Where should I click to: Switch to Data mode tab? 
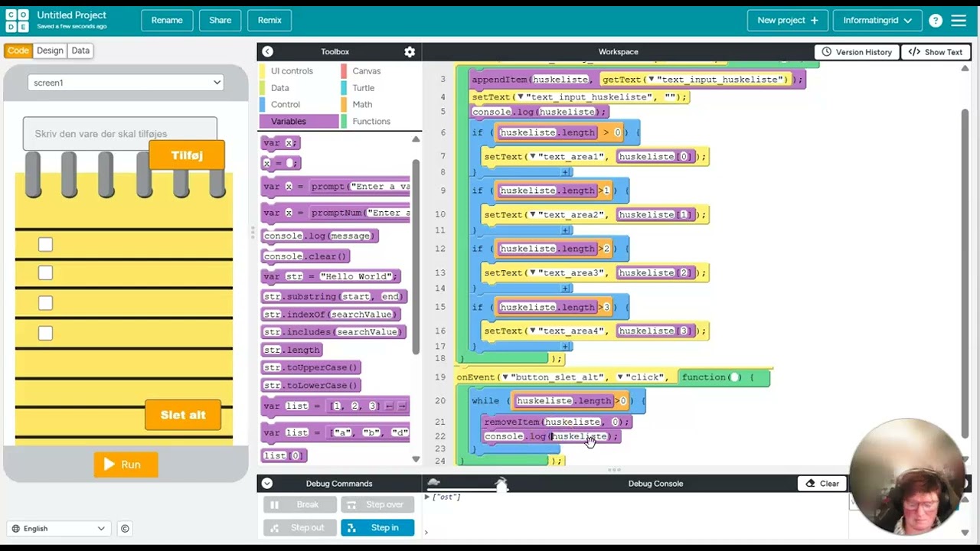pos(80,51)
